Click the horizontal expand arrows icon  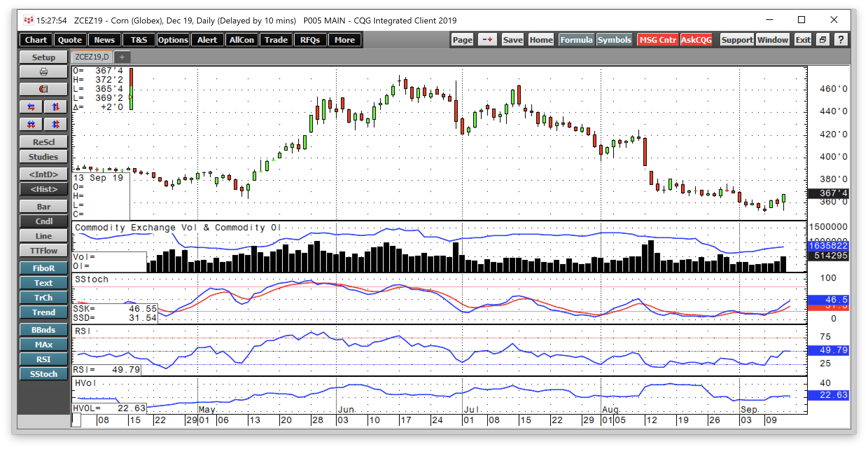coord(31,107)
